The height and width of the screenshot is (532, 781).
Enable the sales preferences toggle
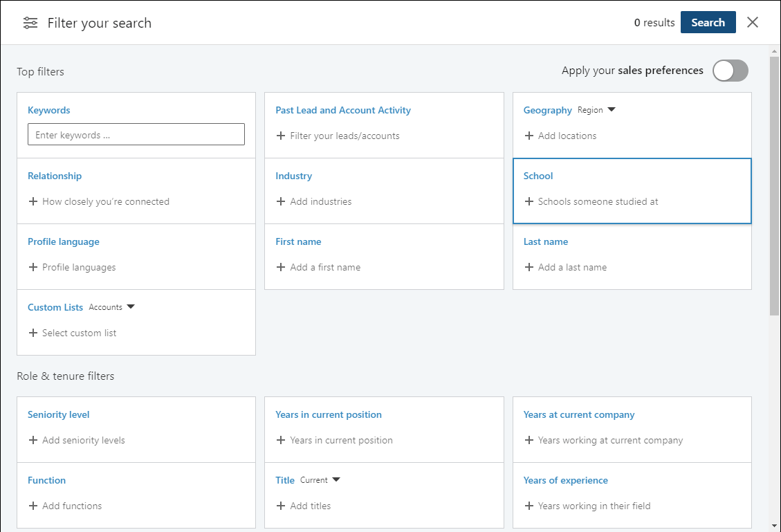[x=731, y=71]
